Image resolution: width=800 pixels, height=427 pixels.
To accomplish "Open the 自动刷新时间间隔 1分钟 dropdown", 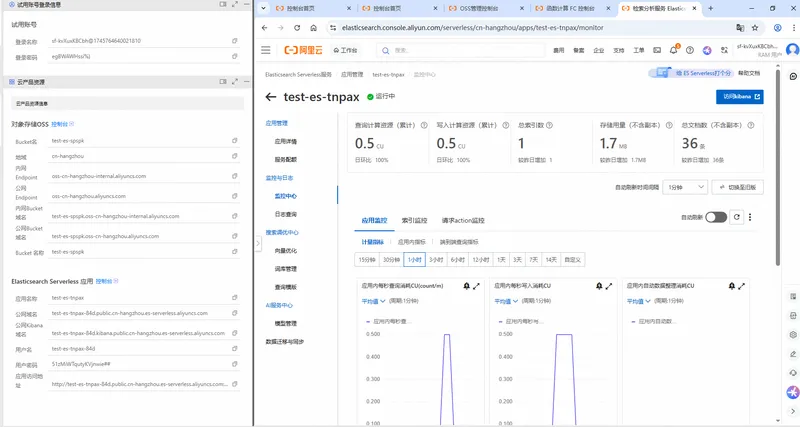I will [685, 187].
